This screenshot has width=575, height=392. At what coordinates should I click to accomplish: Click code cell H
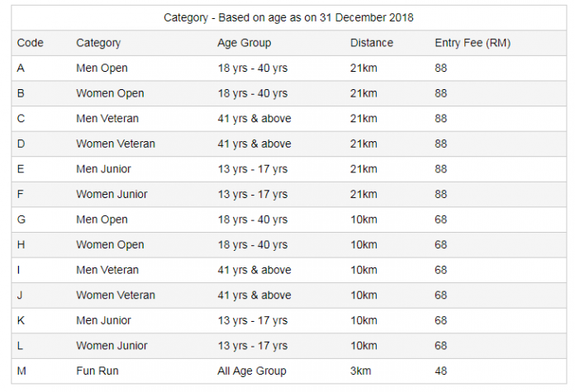(x=21, y=244)
